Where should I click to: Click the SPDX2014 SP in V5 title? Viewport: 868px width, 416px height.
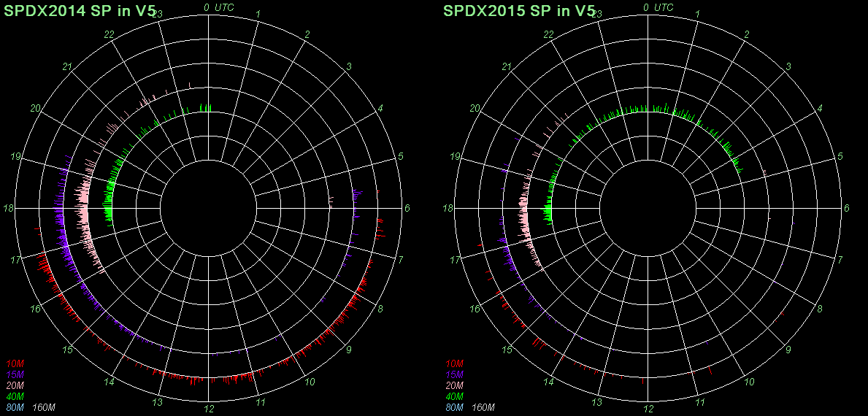coord(80,10)
